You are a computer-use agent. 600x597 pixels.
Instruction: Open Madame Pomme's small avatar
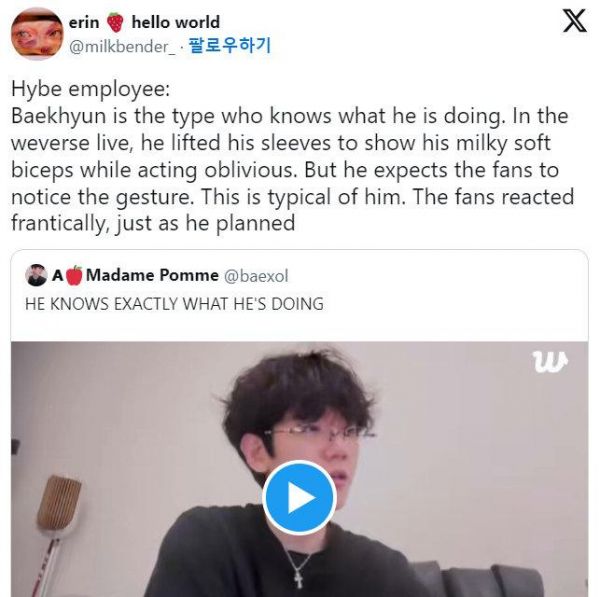coord(36,275)
